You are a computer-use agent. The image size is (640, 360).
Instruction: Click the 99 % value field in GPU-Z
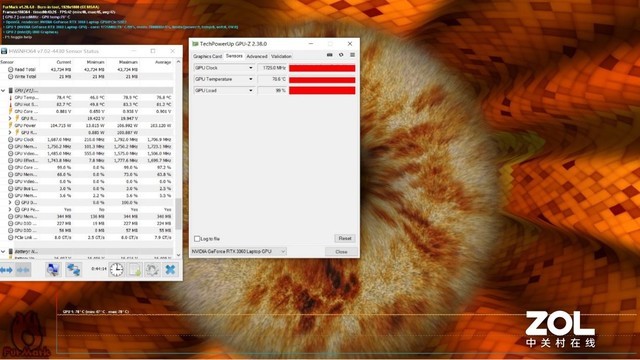click(x=272, y=90)
